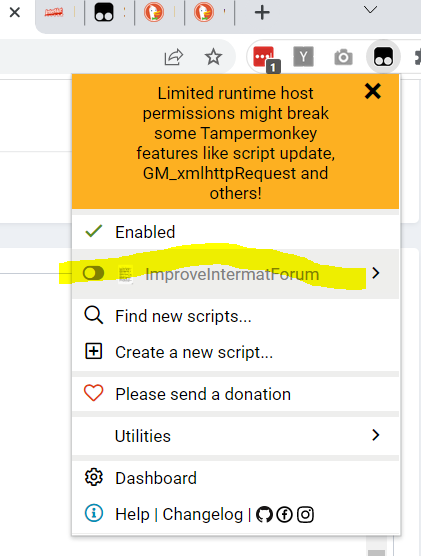The width and height of the screenshot is (421, 556).
Task: Click the gray Y extension icon
Action: tap(304, 56)
